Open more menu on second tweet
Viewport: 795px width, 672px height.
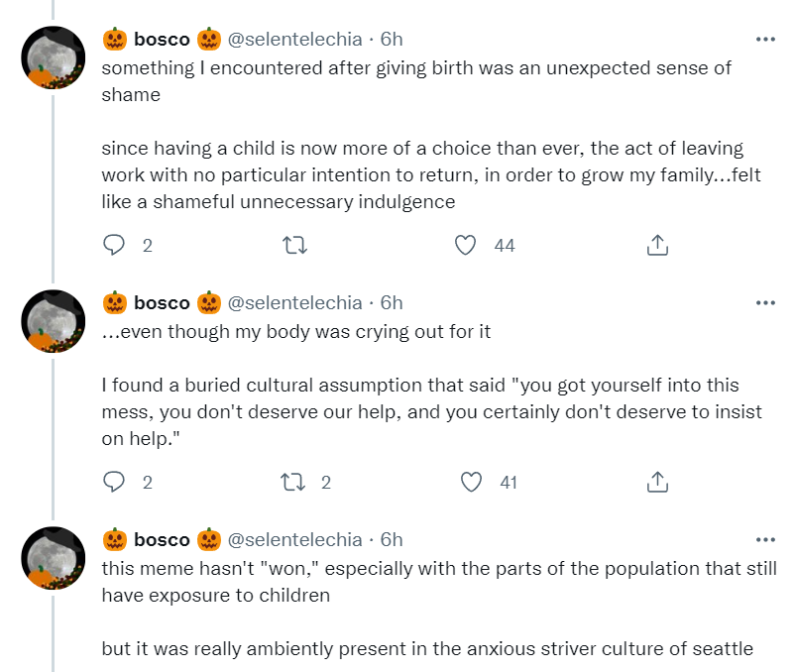(x=765, y=303)
